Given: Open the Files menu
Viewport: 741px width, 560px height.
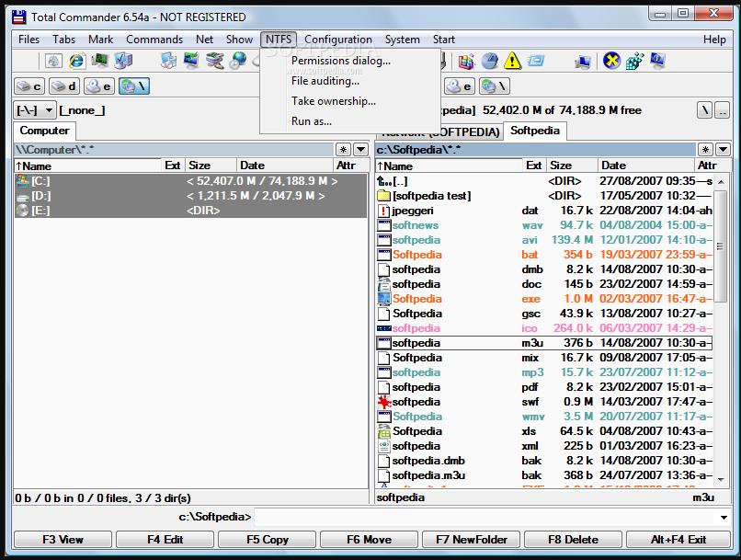Looking at the screenshot, I should 28,40.
